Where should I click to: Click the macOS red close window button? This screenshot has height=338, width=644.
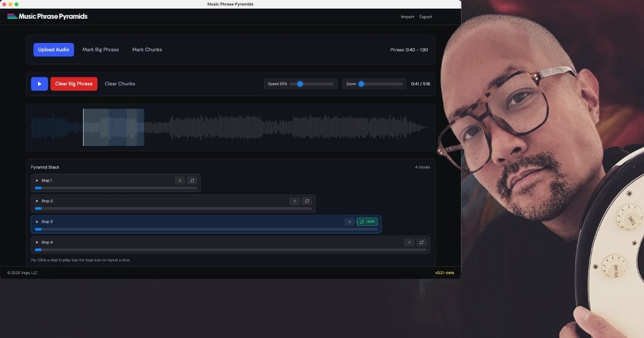point(4,4)
